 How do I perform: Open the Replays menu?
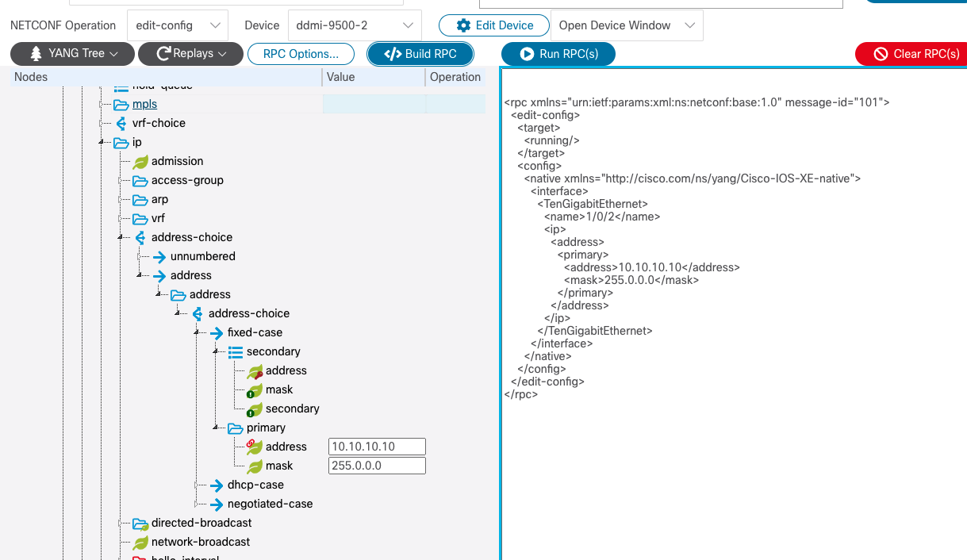190,54
